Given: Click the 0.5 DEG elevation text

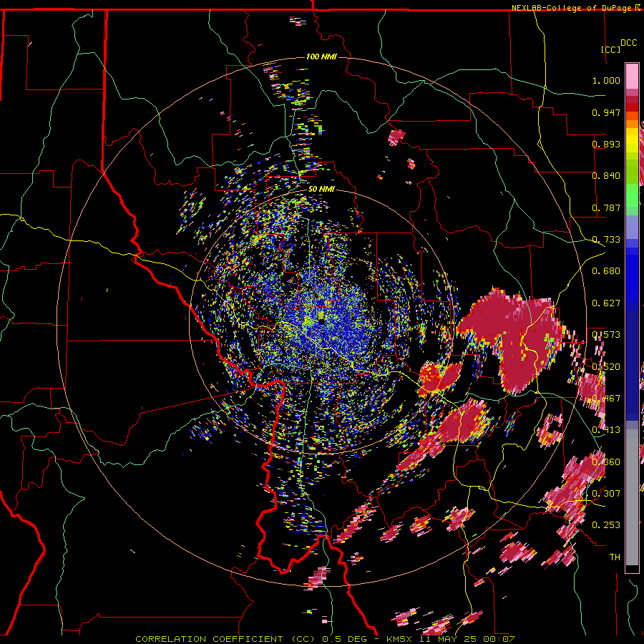Looking at the screenshot, I should click(x=343, y=639).
